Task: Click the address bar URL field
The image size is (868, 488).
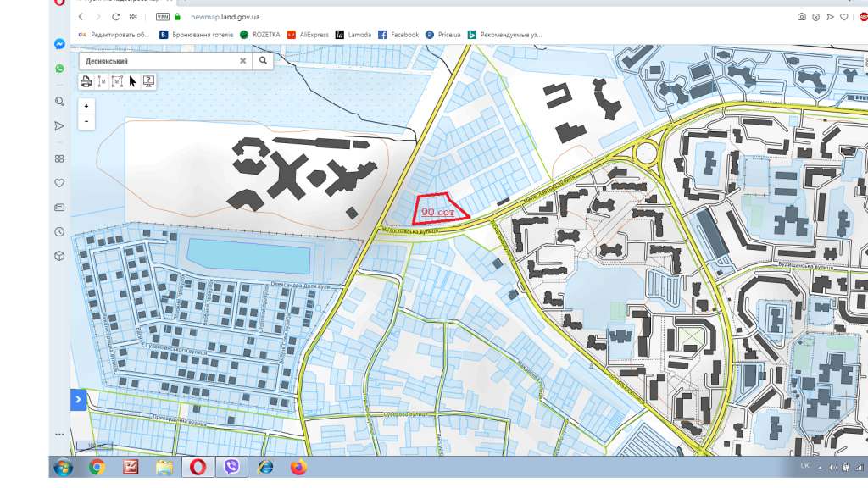Action: pos(225,17)
